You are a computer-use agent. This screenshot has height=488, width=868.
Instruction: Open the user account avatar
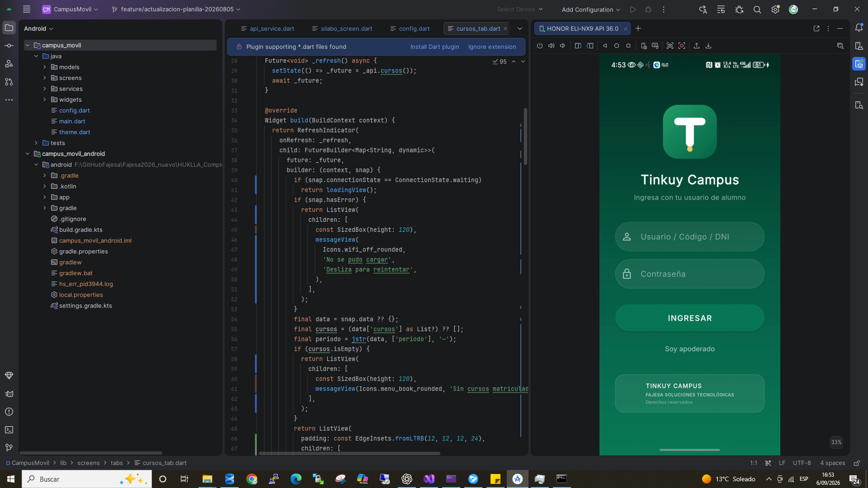[x=793, y=10]
